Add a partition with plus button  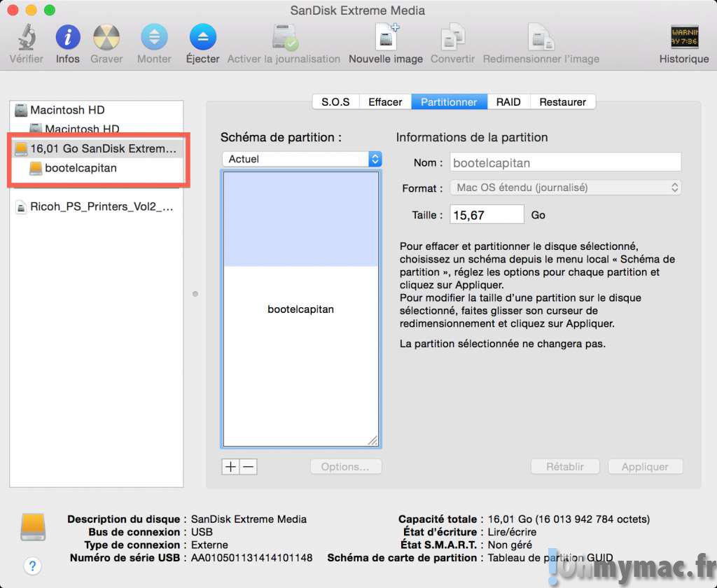(x=230, y=467)
